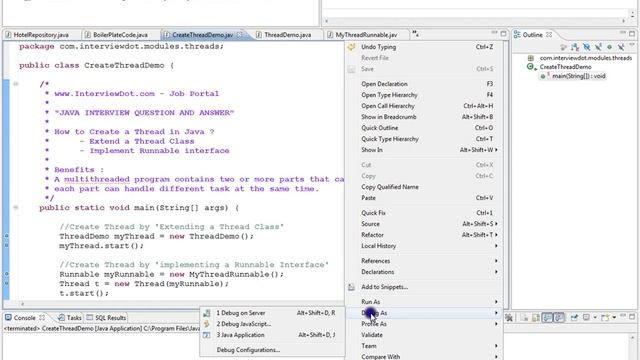Choose Quick Type Hierarchy menu item
The image size is (640, 360).
pyautogui.click(x=424, y=139)
